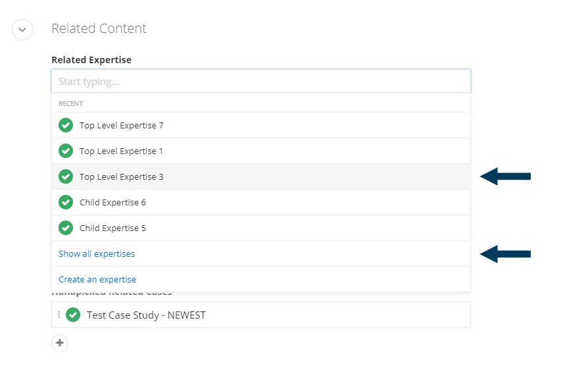Collapse the Related Content section chevron

tap(22, 29)
